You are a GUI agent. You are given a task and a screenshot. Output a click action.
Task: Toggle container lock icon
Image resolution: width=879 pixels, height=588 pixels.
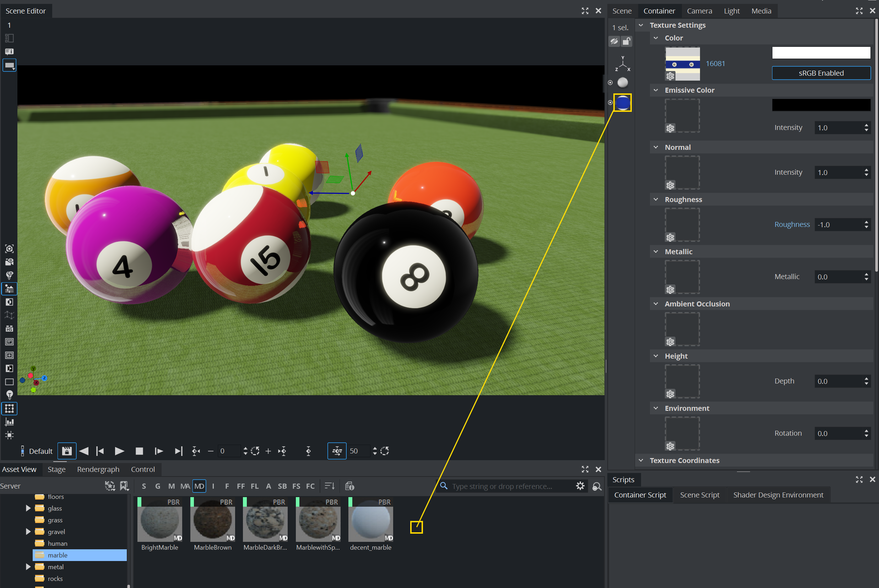pos(626,41)
